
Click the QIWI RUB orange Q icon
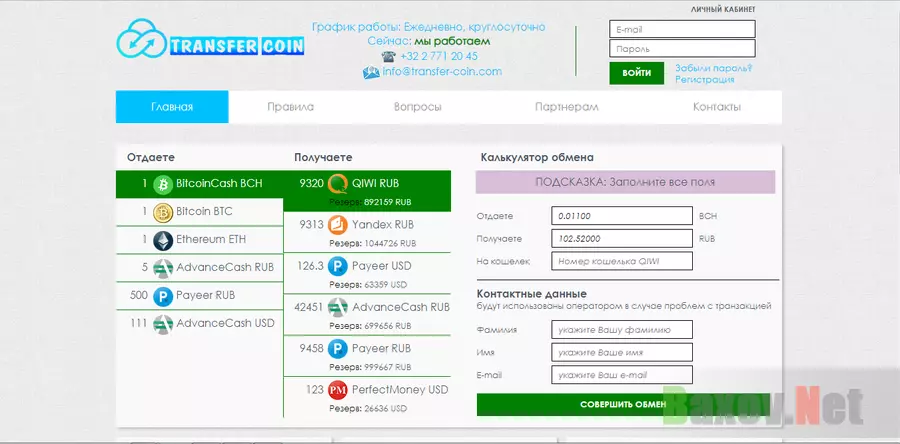coord(338,184)
